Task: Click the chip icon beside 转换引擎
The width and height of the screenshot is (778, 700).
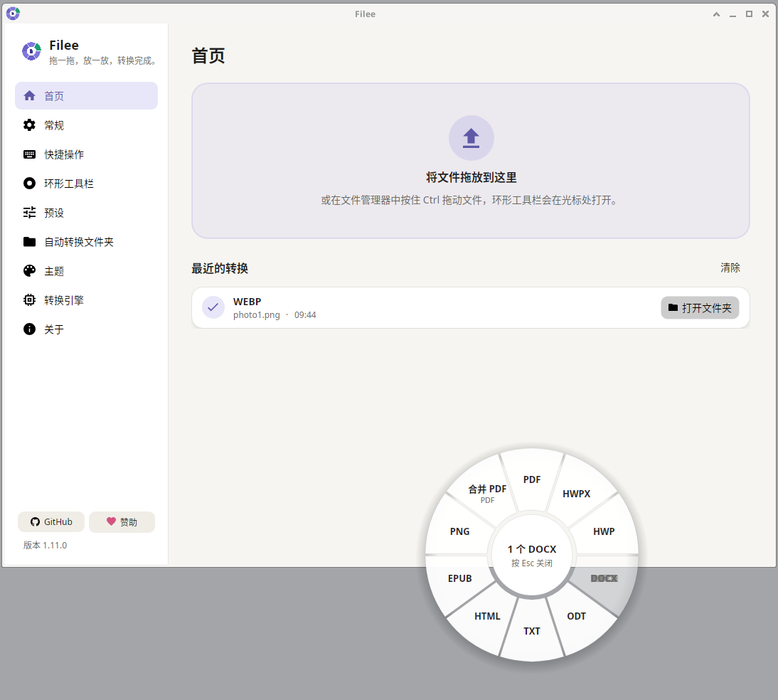Action: pos(29,300)
